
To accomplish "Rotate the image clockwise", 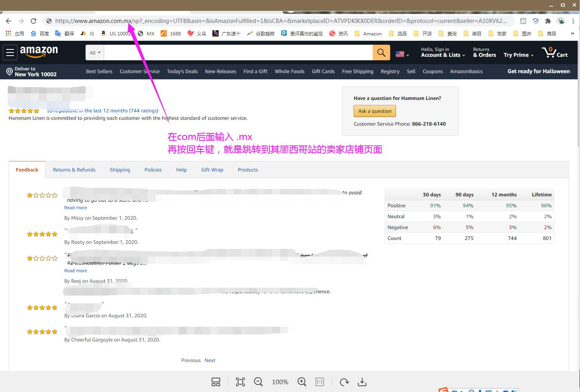I will tap(344, 382).
